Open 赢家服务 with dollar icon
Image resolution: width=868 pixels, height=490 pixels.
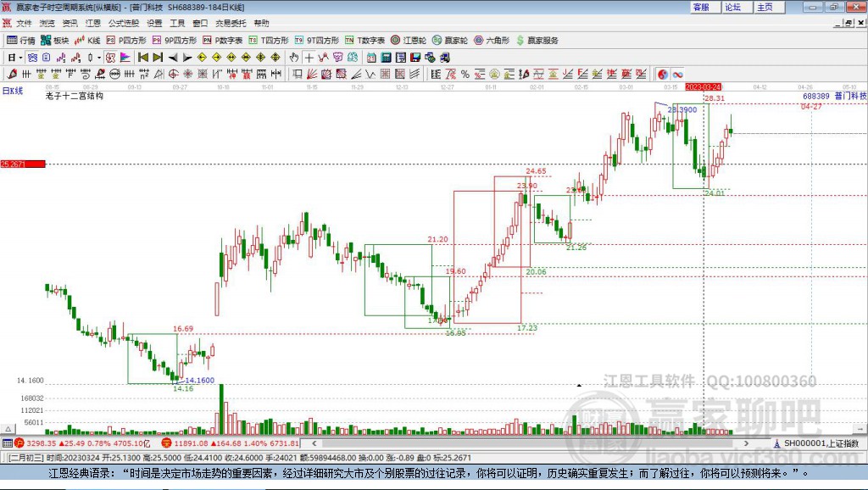click(537, 41)
